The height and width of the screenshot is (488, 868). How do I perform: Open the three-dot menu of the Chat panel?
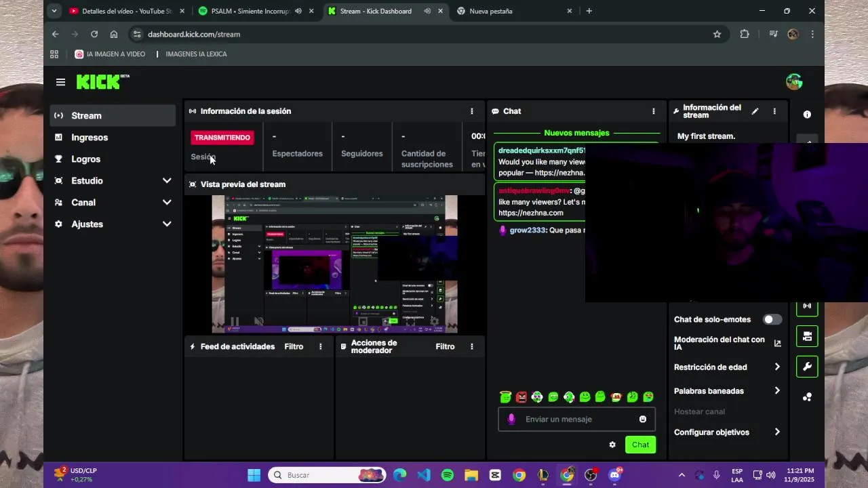coord(654,111)
